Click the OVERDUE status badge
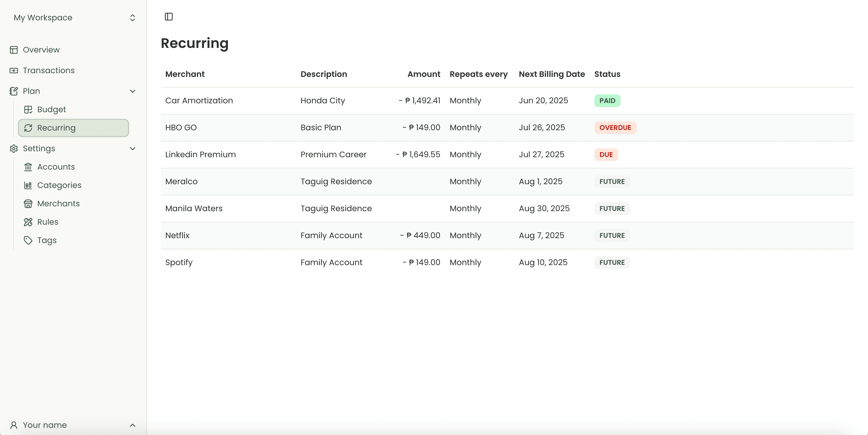The image size is (868, 435). pos(615,128)
